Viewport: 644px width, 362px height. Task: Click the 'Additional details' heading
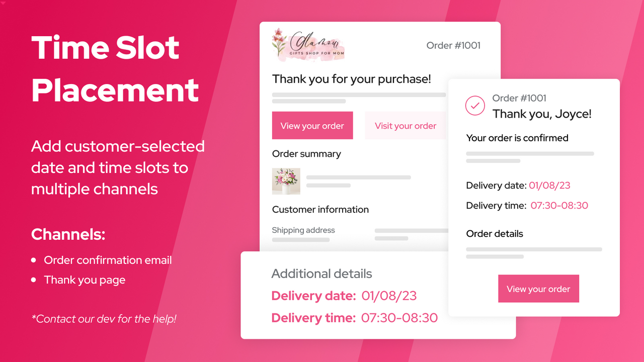click(321, 274)
